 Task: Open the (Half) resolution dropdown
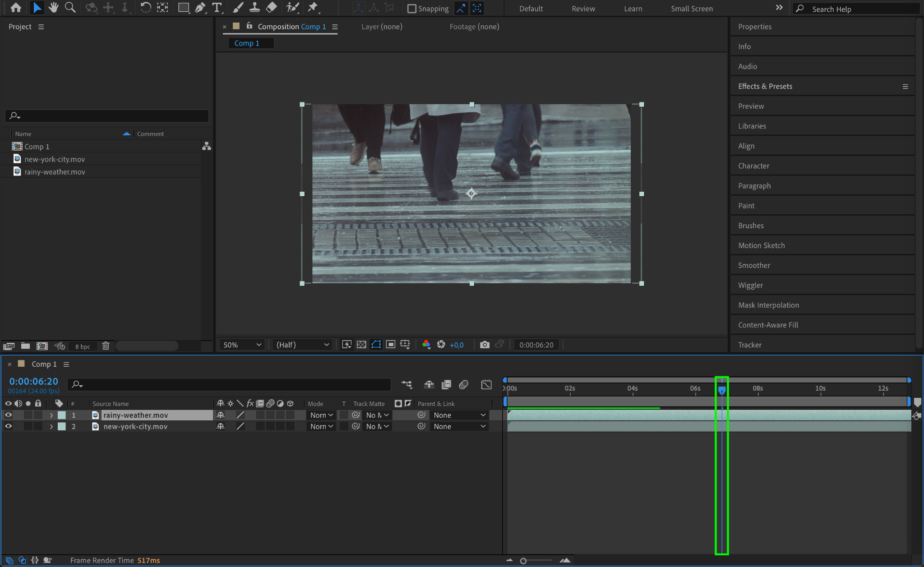tap(302, 345)
